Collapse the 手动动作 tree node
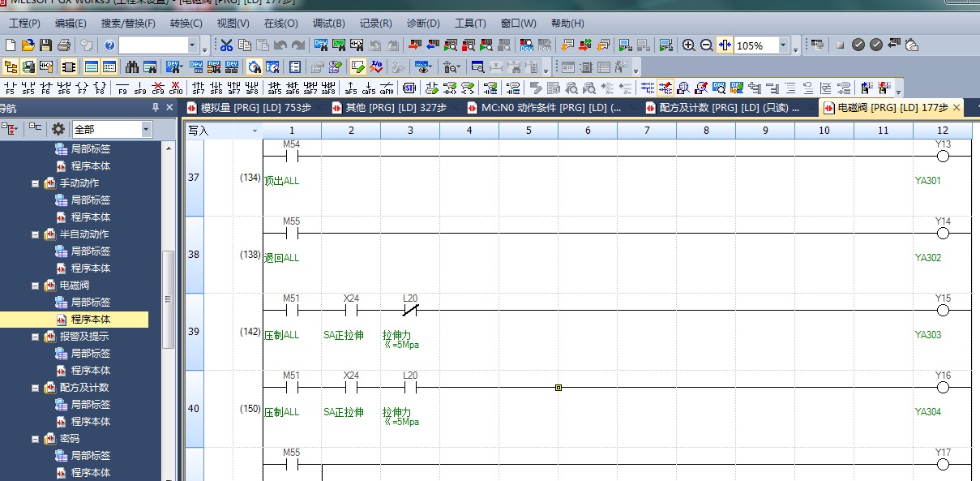 [36, 183]
